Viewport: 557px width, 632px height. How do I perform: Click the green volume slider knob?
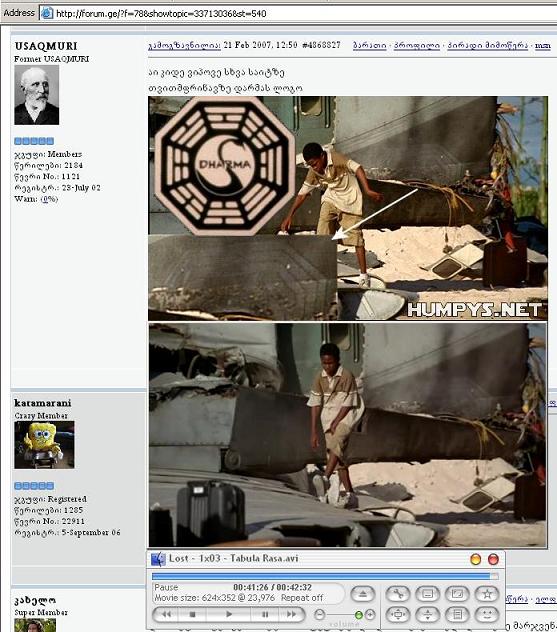[358, 615]
